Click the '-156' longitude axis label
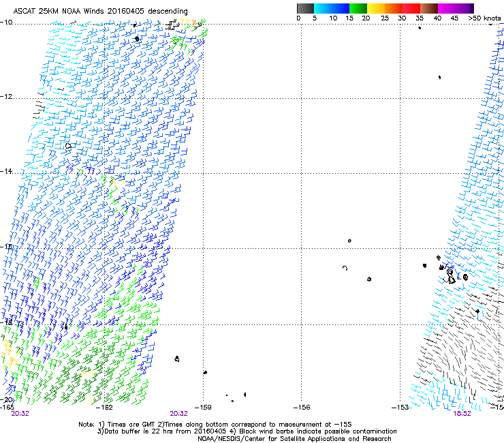Image resolution: width=504 pixels, height=443 pixels. (x=302, y=408)
